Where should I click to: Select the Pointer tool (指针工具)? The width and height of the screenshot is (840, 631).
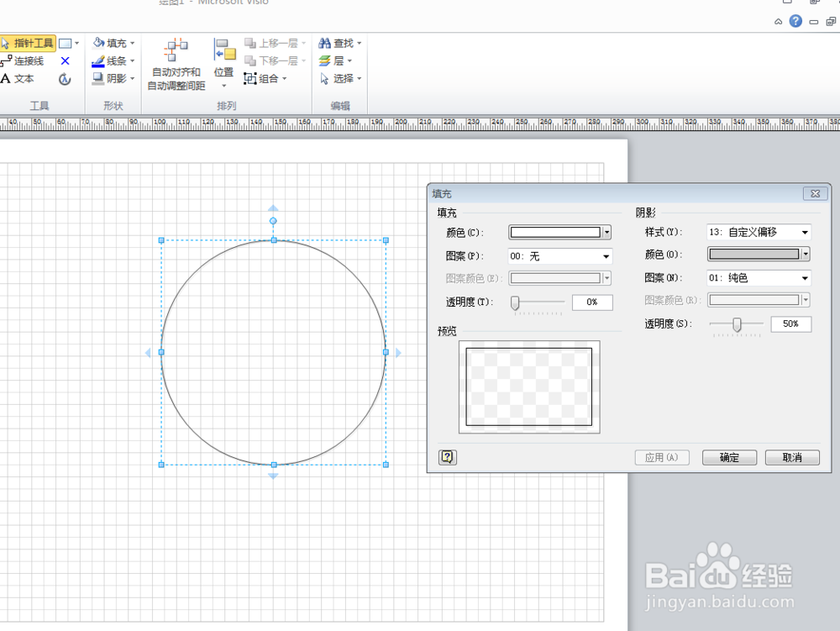pos(28,43)
